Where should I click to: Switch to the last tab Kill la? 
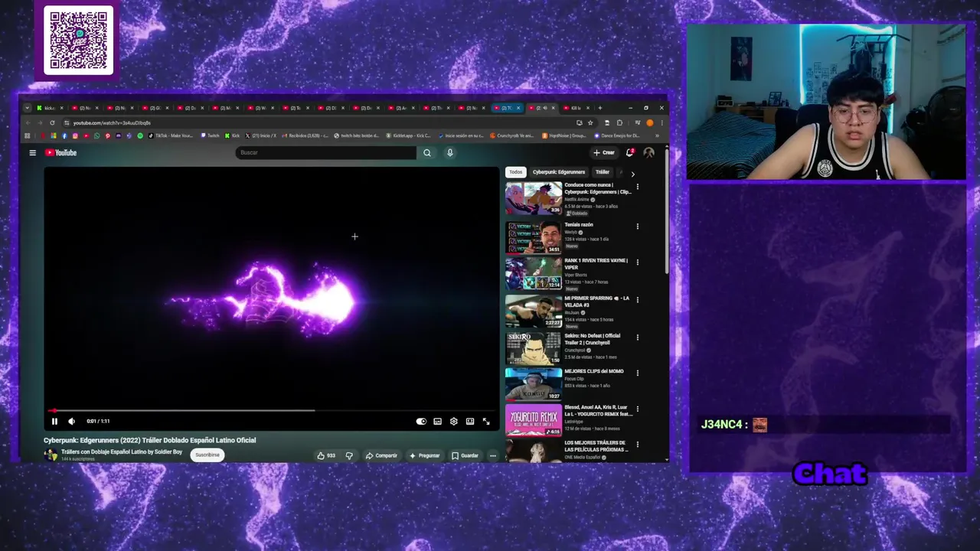click(x=576, y=108)
